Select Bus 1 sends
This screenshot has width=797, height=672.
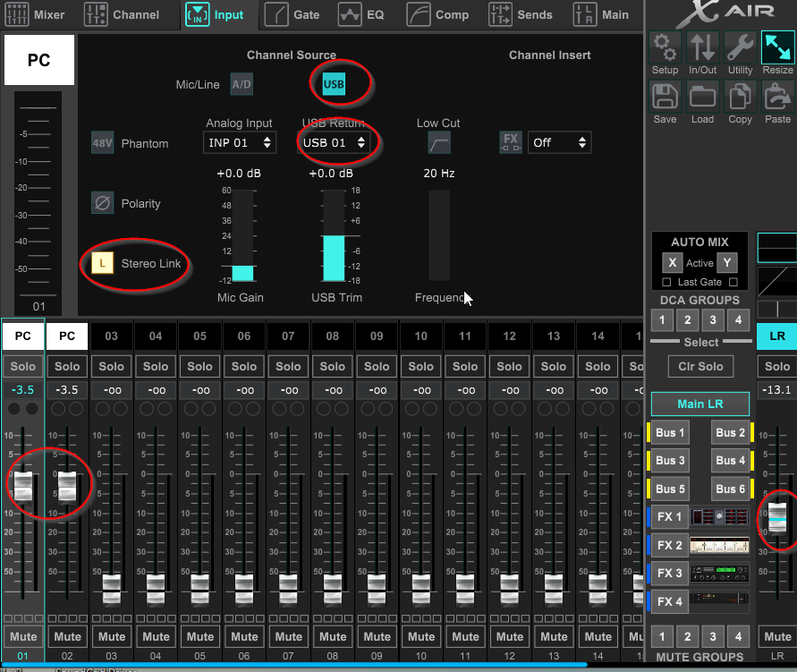click(x=670, y=432)
